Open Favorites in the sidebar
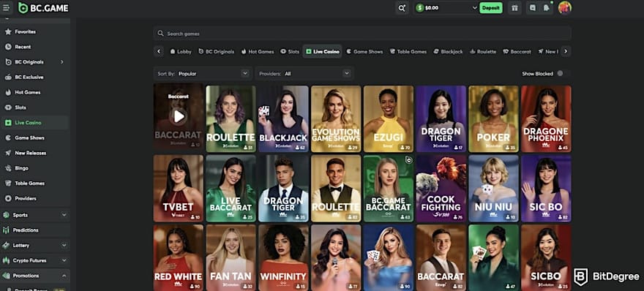Image resolution: width=644 pixels, height=291 pixels. click(35, 31)
